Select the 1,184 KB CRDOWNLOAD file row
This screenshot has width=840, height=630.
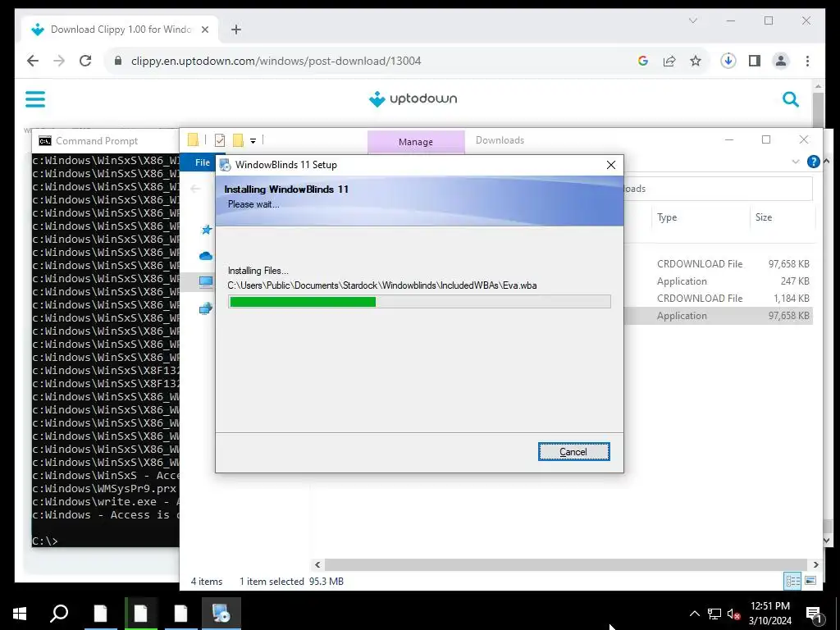[x=719, y=299]
